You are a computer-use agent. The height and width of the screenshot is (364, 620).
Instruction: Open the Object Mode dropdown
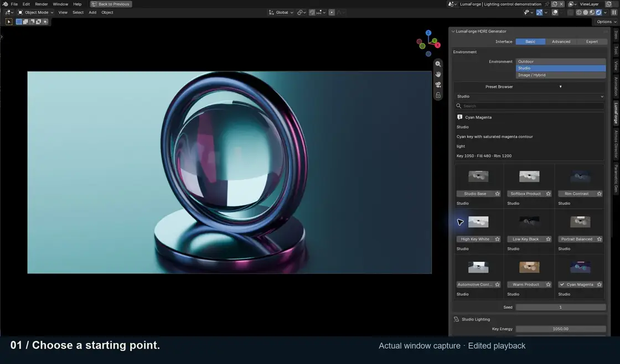click(35, 12)
